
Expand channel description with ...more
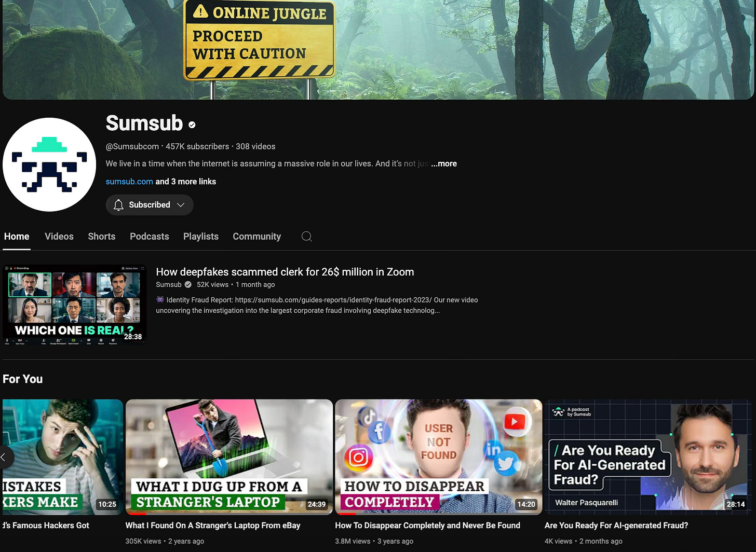(x=444, y=163)
